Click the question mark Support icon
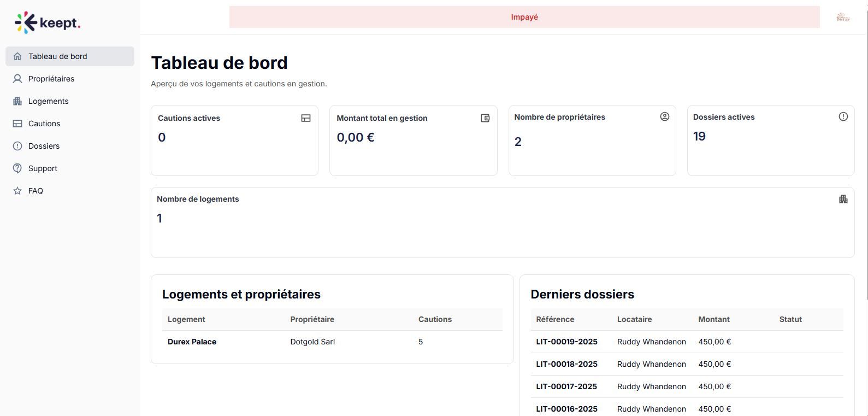Screen dimensions: 868x416 click(17, 168)
